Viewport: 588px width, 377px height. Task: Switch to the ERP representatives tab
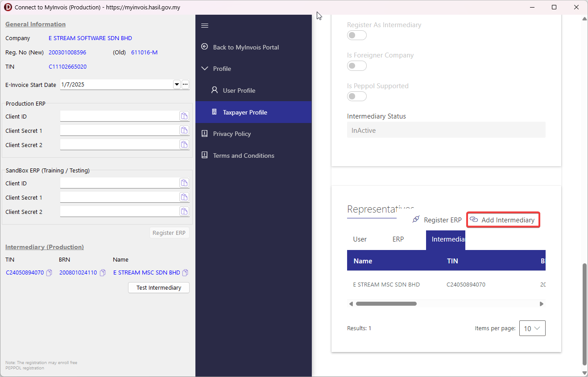[x=398, y=239]
